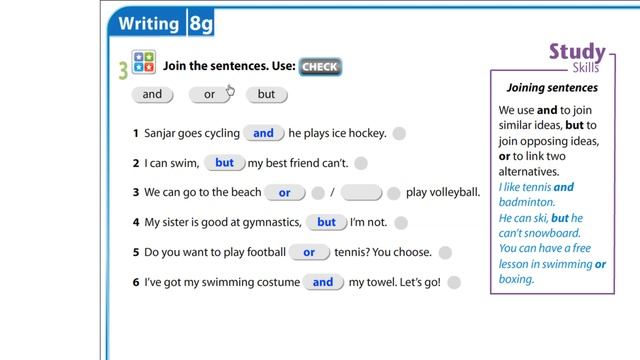Click the gray circle before 'play volleyball'
The image size is (640, 360).
[394, 193]
